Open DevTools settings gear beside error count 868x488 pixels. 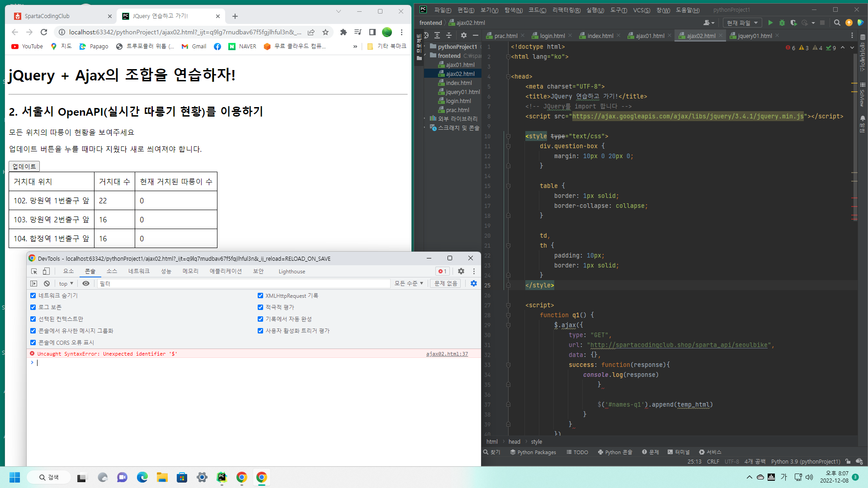pos(461,271)
